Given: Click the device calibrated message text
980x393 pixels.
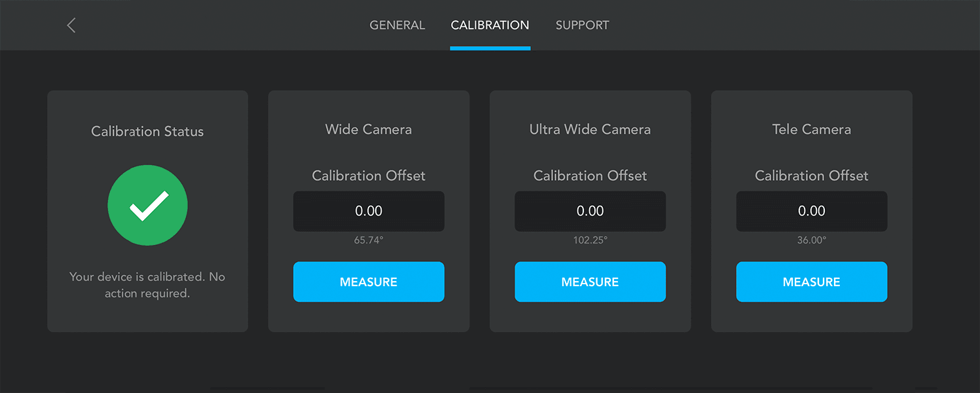Looking at the screenshot, I should [x=147, y=285].
